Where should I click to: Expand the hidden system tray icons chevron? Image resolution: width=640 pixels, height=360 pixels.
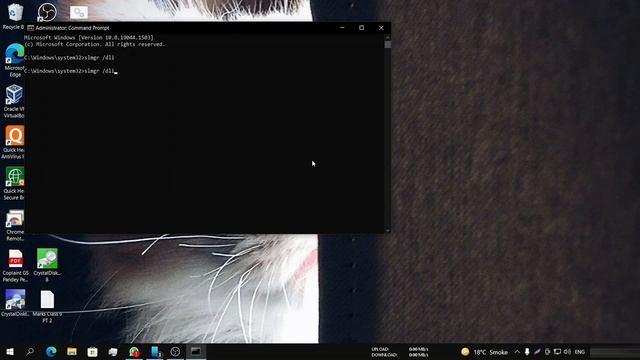pyautogui.click(x=517, y=352)
